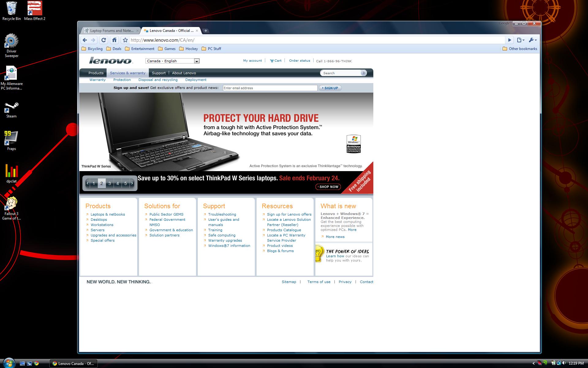Open the Recycle Bin desktop icon
Screen dimensions: 588x368
(x=11, y=11)
